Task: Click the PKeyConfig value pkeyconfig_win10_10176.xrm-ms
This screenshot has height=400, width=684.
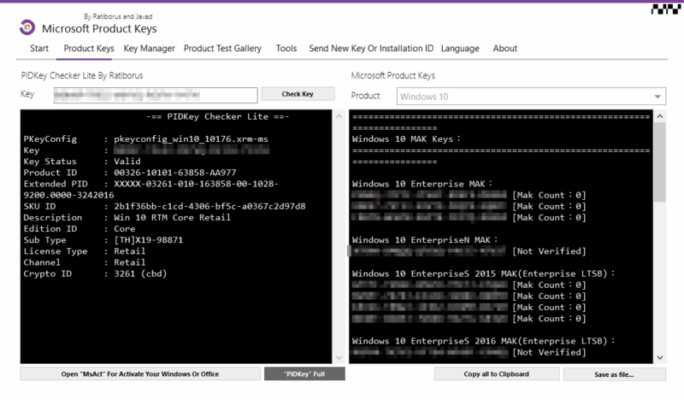Action: [191, 139]
